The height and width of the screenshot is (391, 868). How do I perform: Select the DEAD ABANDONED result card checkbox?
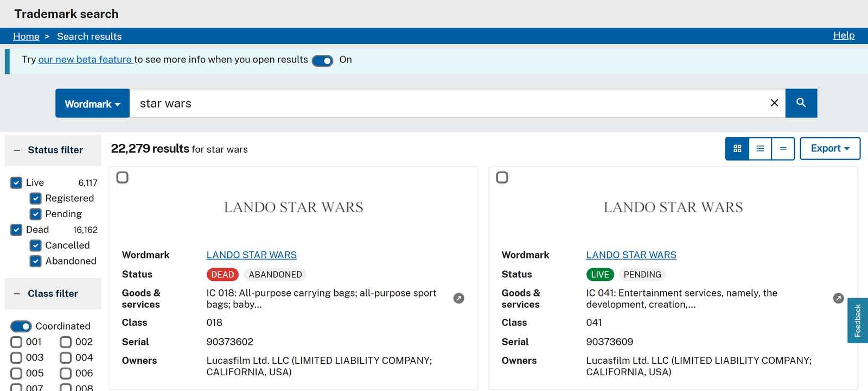point(123,178)
